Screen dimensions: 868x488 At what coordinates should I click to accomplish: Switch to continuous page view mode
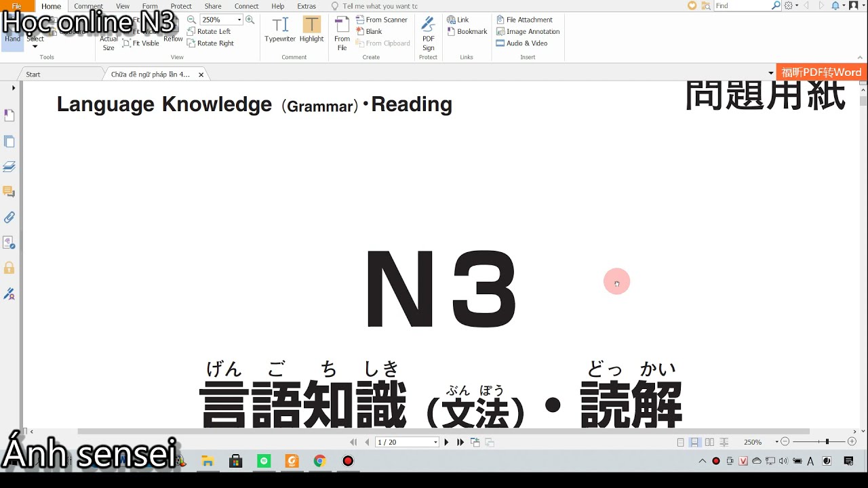point(694,442)
